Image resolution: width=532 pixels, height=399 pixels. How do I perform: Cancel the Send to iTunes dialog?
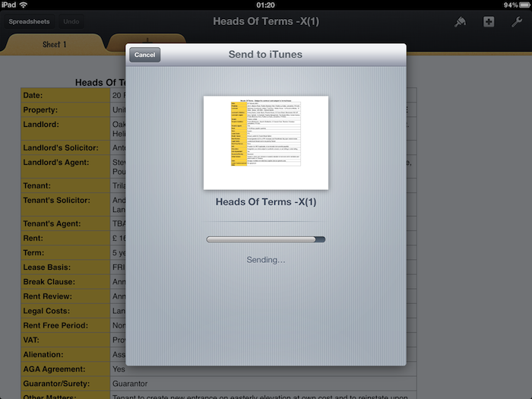(x=145, y=55)
